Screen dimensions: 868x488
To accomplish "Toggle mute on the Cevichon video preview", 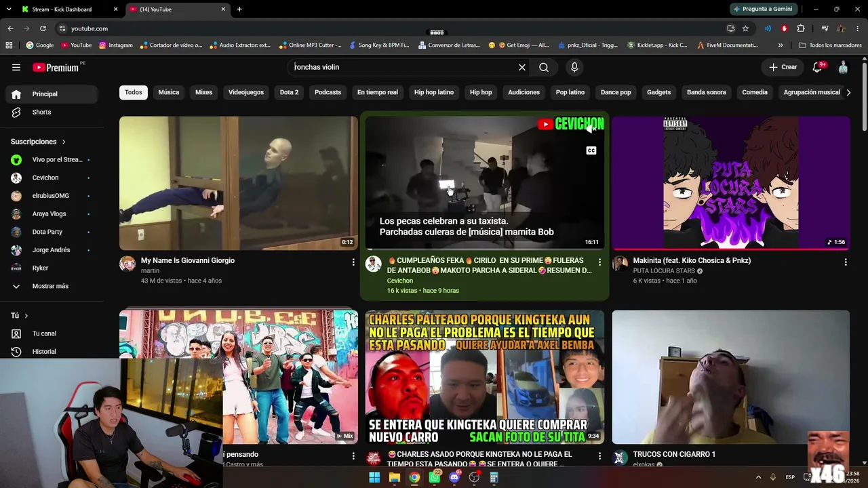I will point(591,128).
